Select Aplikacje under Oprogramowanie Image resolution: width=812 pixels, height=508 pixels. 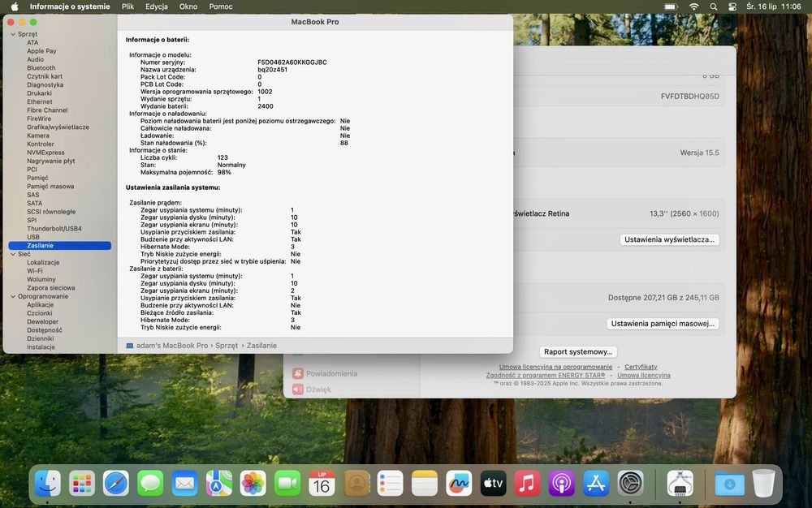[x=40, y=304]
